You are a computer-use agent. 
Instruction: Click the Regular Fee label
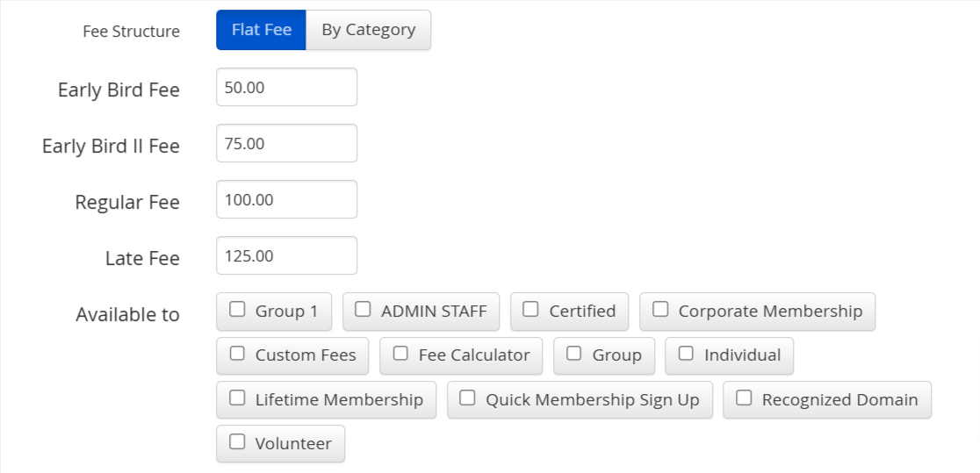pyautogui.click(x=127, y=203)
